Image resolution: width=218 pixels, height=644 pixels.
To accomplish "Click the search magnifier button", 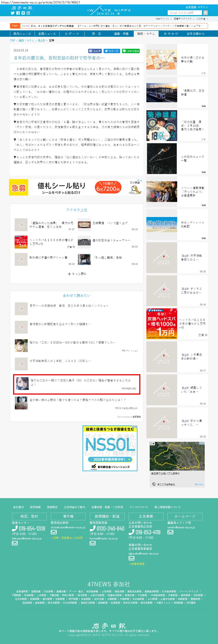I will pos(205,13).
